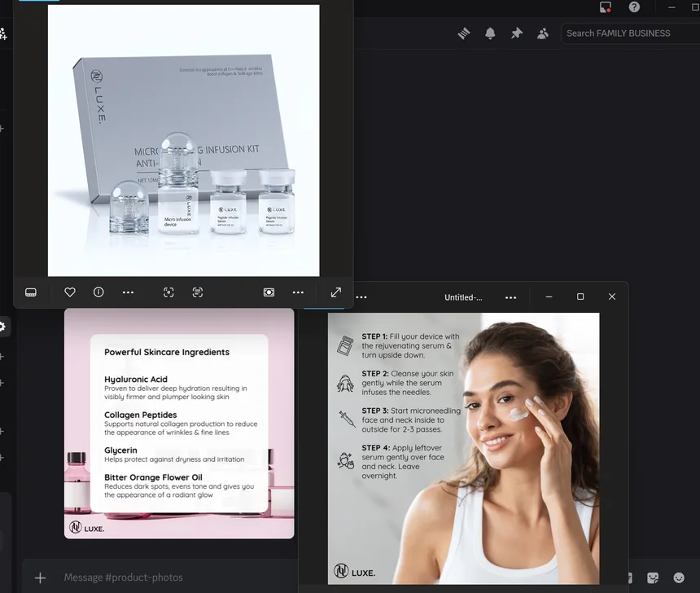Open the Untitled window's three-dot menu
The image size is (700, 593).
(511, 296)
